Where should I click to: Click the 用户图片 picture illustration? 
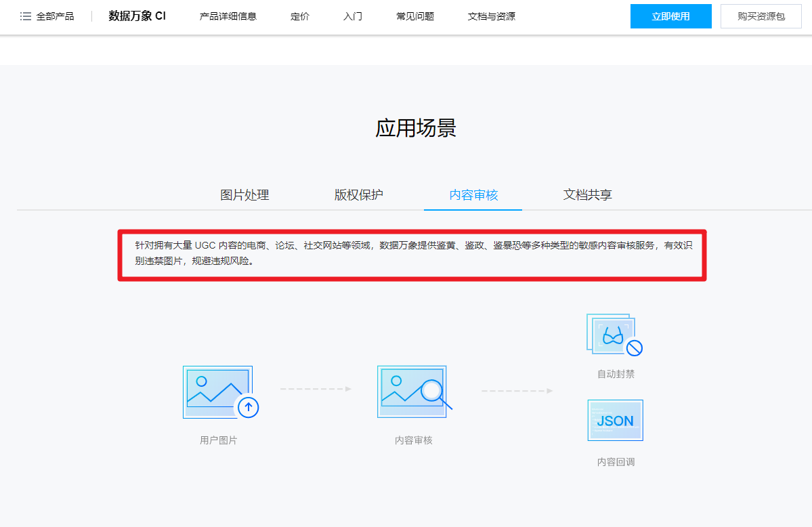pos(213,390)
